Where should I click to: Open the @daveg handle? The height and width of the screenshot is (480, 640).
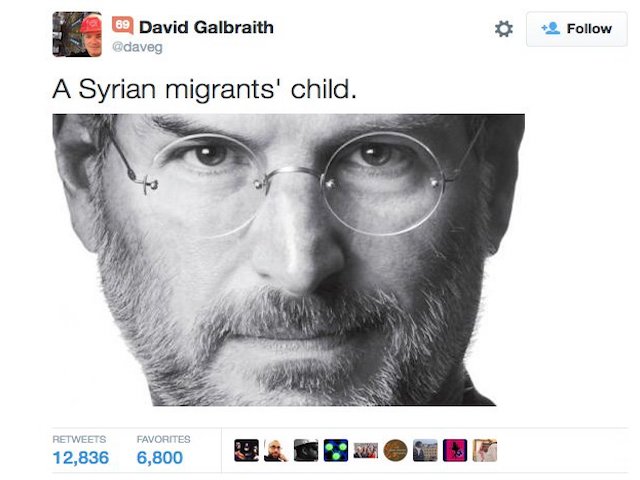137,47
